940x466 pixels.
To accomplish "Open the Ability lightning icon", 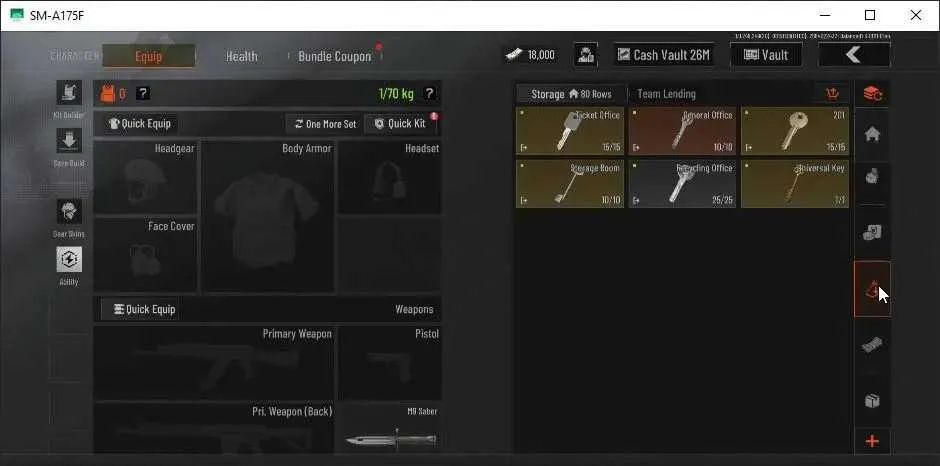I will (x=69, y=260).
